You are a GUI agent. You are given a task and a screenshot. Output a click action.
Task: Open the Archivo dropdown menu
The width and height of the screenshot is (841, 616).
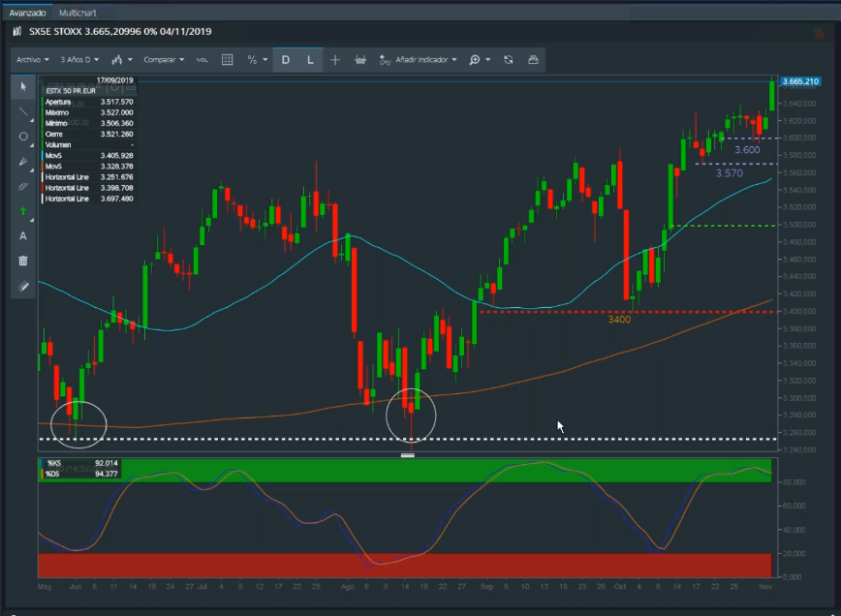[x=32, y=60]
